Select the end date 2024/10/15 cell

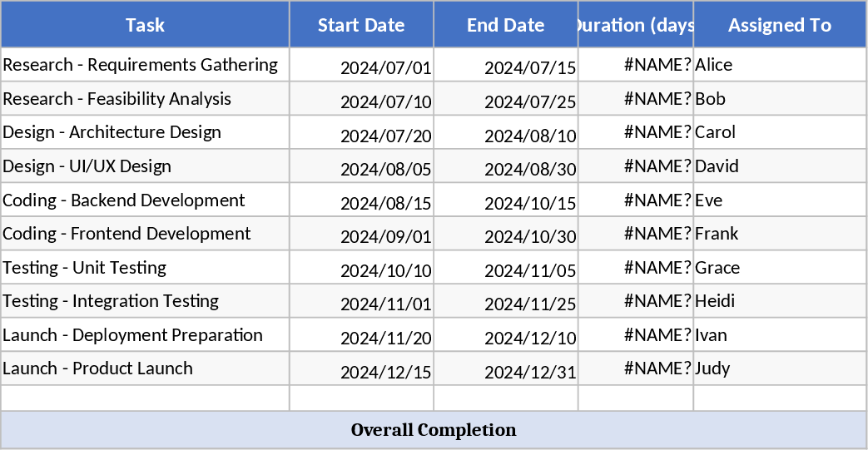coord(505,201)
